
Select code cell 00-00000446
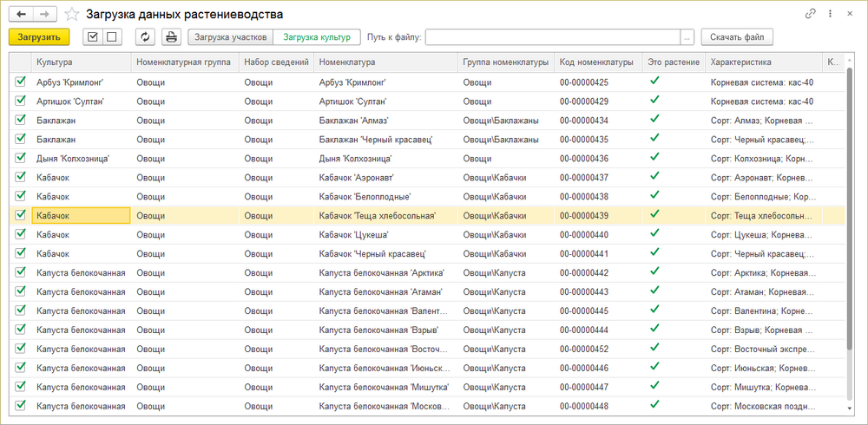[x=598, y=368]
